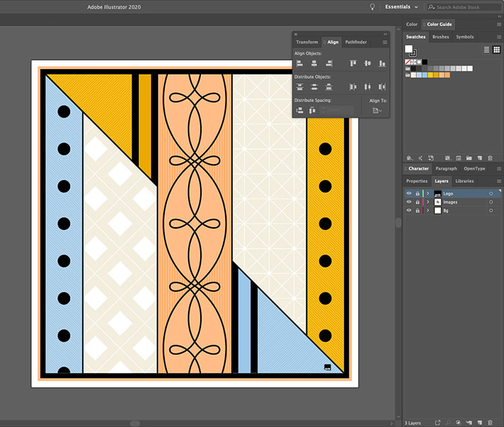Expand the Bg layer

coord(428,210)
